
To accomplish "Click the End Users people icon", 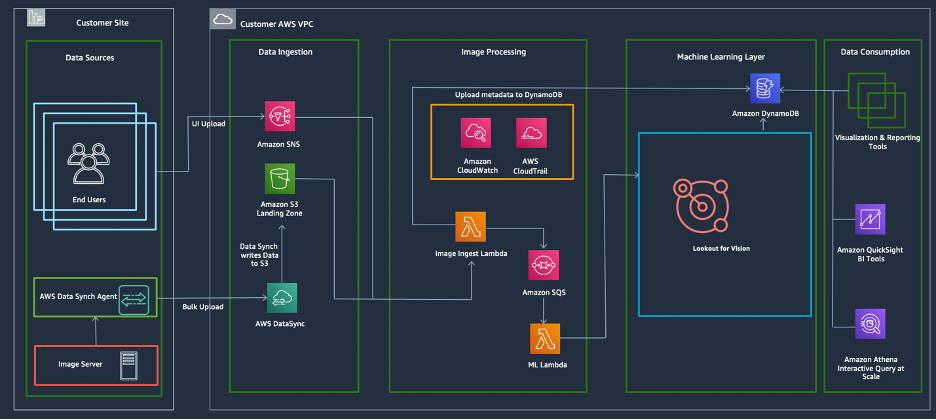I will (89, 163).
